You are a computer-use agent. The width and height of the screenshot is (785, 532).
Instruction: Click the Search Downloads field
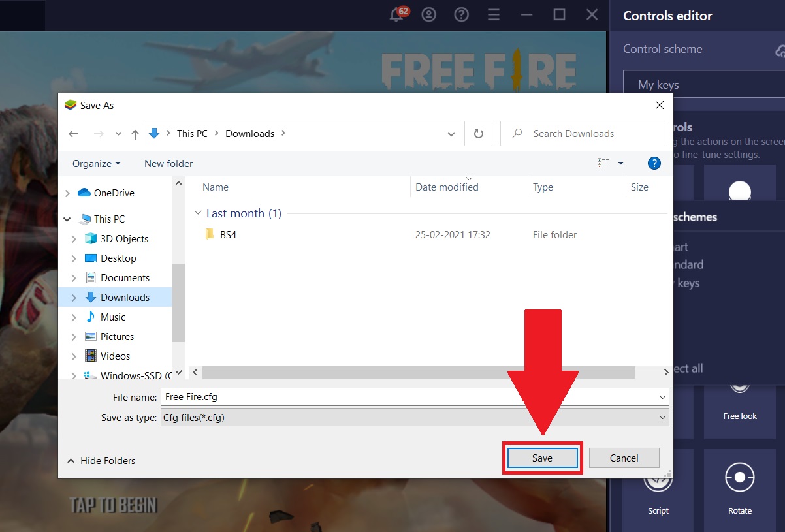pyautogui.click(x=583, y=133)
